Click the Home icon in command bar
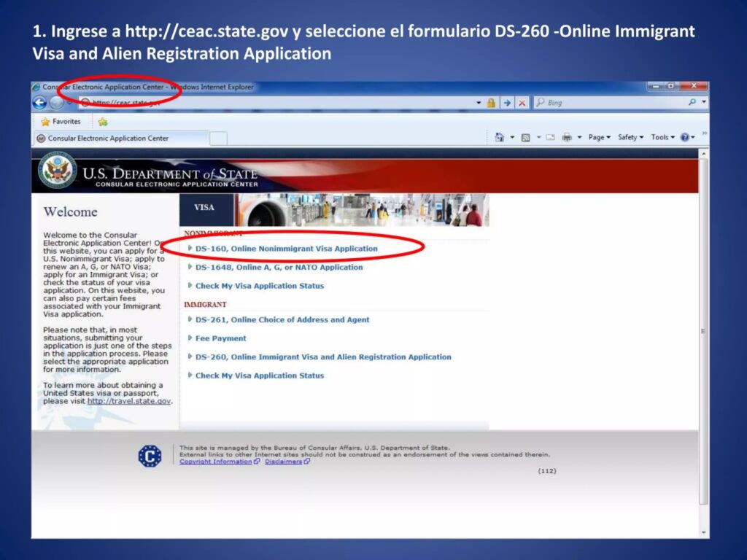 coord(500,137)
